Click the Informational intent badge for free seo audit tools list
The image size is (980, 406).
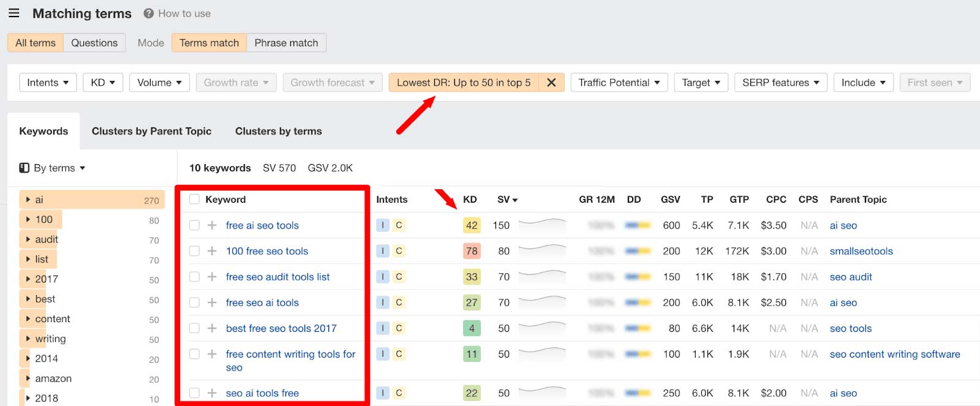pos(383,277)
